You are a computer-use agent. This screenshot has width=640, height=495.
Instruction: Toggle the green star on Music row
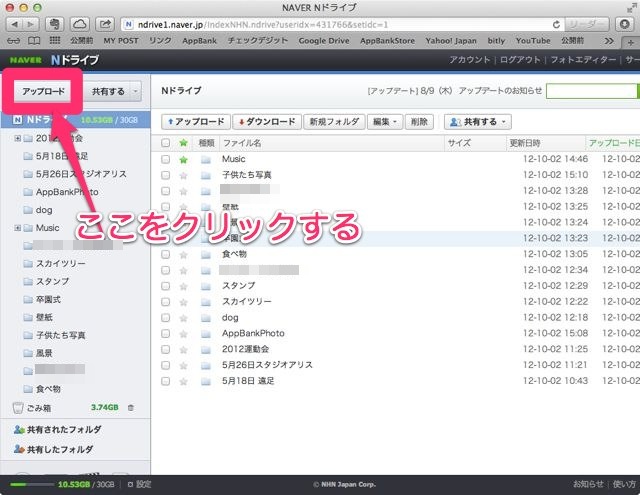click(x=184, y=160)
